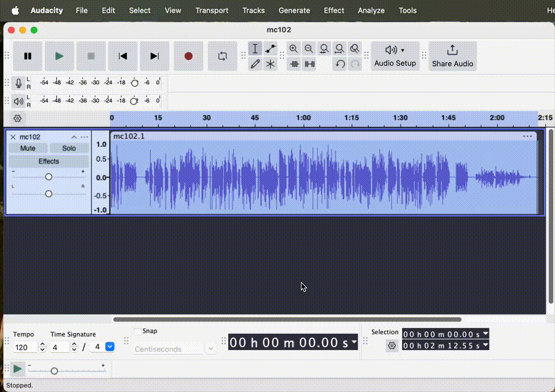The width and height of the screenshot is (555, 392).
Task: Click the Stop transport button
Action: pyautogui.click(x=91, y=56)
